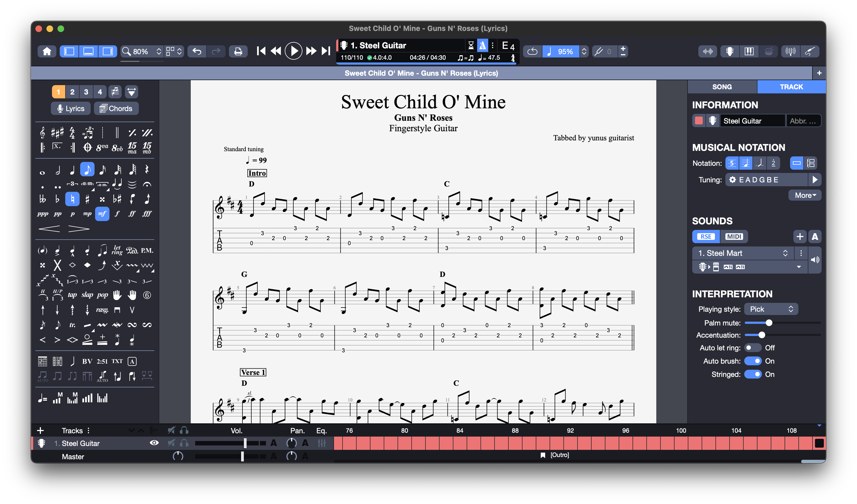The height and width of the screenshot is (504, 857).
Task: Apply the palm mute P.M. effect
Action: click(147, 250)
